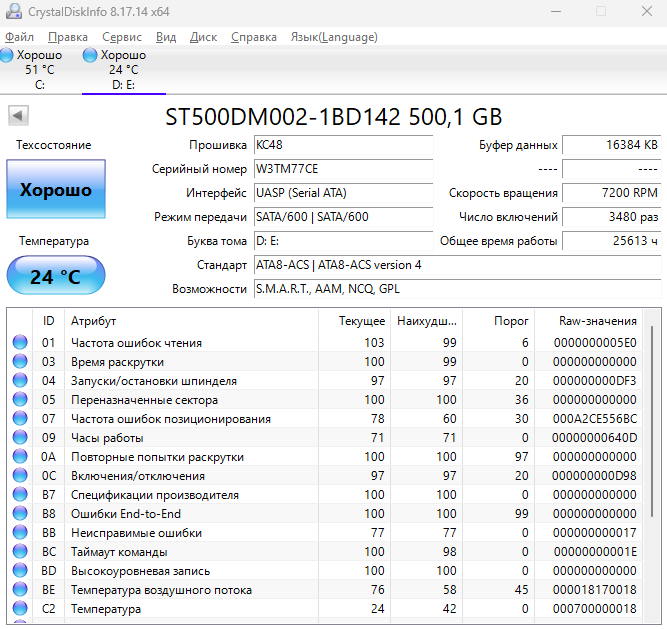Click the ID column header
This screenshot has height=629, width=667.
[48, 321]
